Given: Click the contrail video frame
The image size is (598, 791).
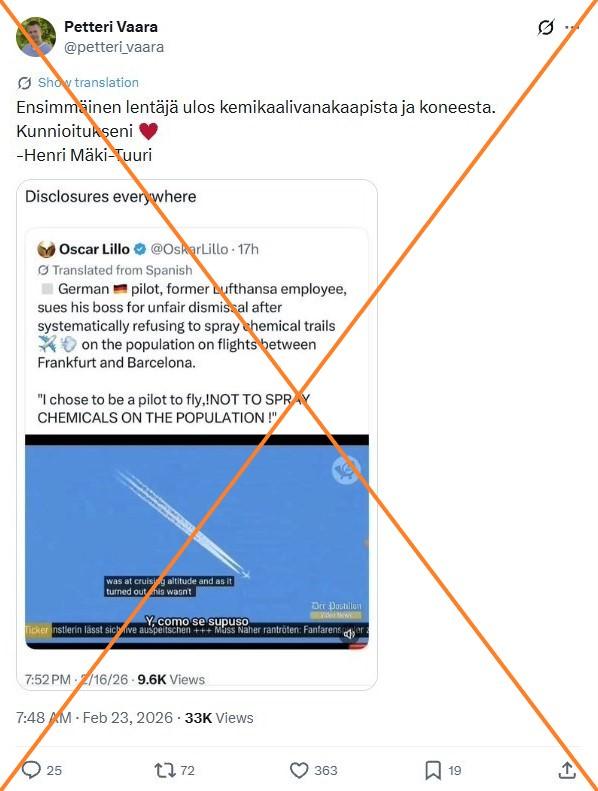Looking at the screenshot, I should [x=197, y=542].
